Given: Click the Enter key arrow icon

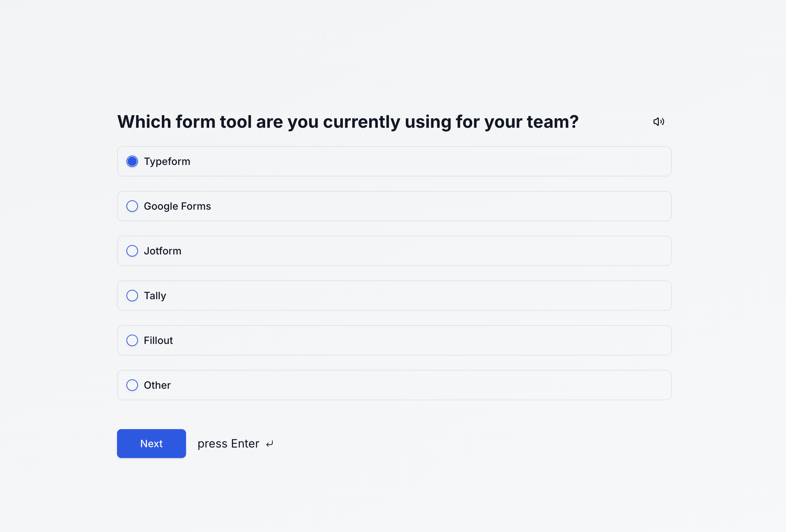Looking at the screenshot, I should 269,444.
